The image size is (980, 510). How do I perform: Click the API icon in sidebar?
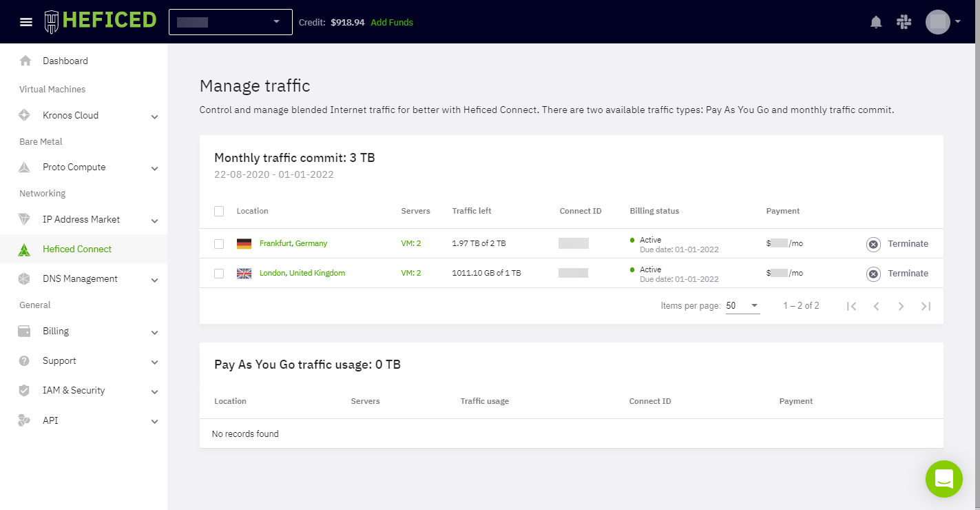tap(25, 420)
